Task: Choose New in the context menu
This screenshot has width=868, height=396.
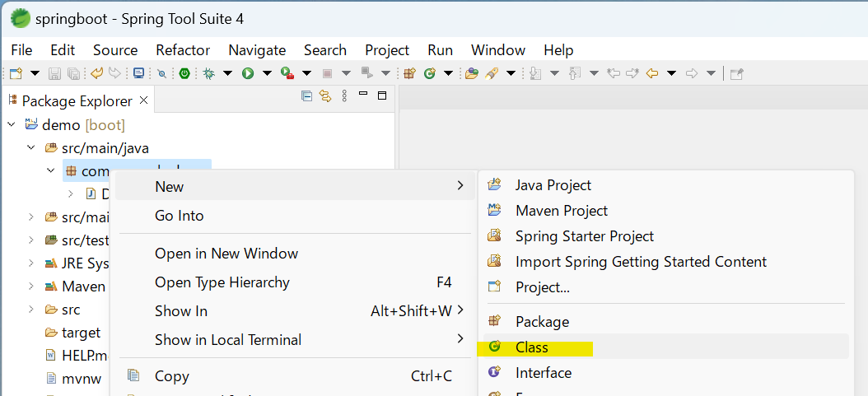Action: pos(295,187)
